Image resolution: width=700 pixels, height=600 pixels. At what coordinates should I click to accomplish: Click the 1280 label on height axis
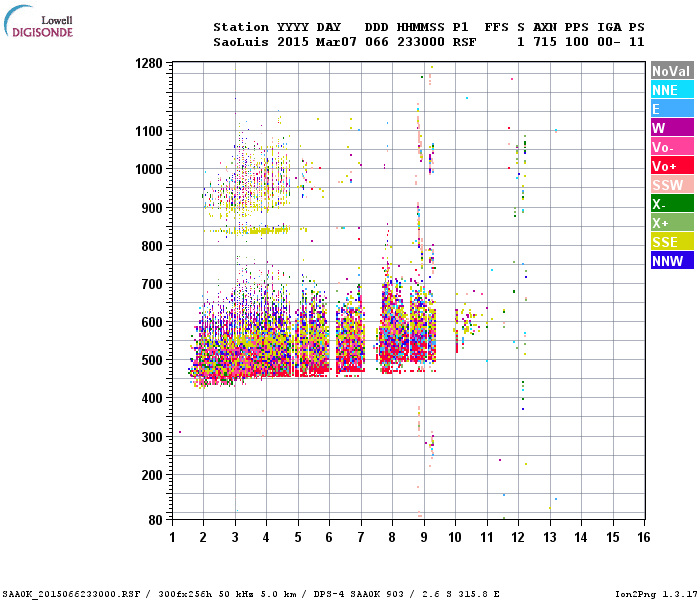149,63
